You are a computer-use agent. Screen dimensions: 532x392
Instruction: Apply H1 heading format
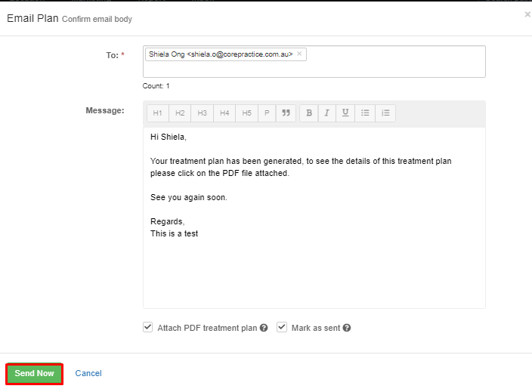coord(157,113)
